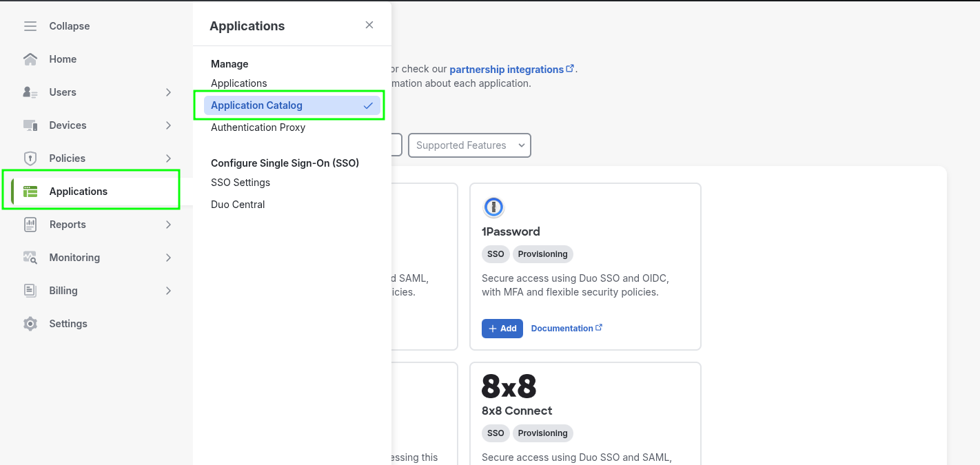Click the external link icon beside 1Password Documentation
This screenshot has width=980, height=465.
pyautogui.click(x=599, y=328)
